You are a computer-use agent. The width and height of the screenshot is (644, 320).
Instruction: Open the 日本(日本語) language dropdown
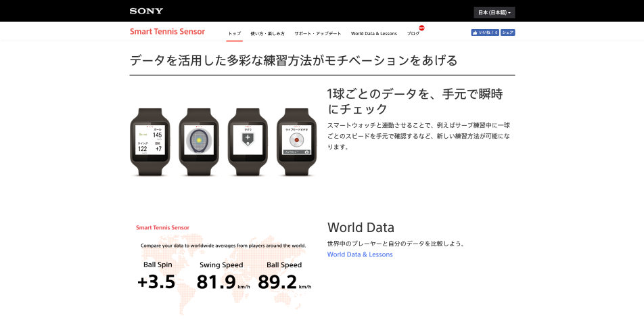point(494,13)
